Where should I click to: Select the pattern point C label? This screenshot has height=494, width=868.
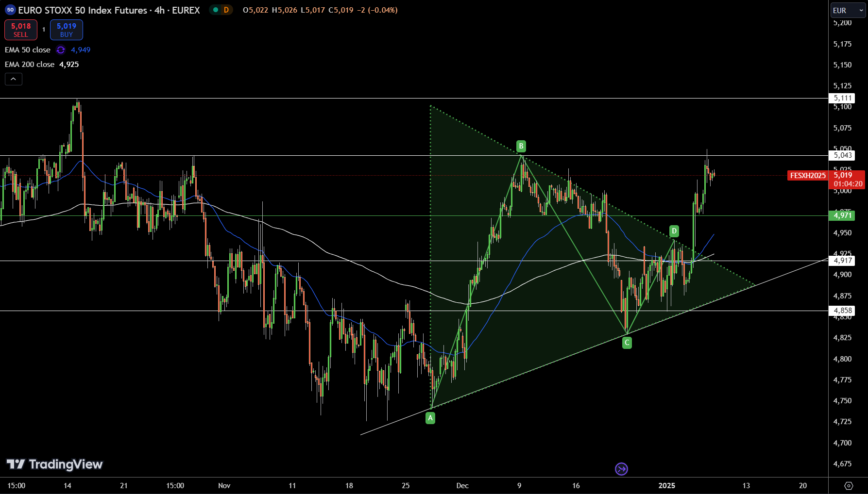pos(627,343)
